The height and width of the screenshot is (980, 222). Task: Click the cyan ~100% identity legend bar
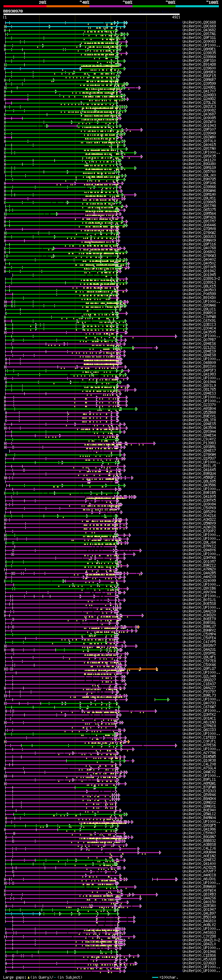[197, 6]
